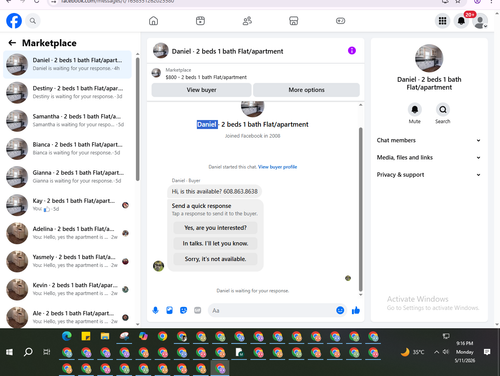
Task: Select the message 'Hi, is this available?'
Action: (215, 191)
